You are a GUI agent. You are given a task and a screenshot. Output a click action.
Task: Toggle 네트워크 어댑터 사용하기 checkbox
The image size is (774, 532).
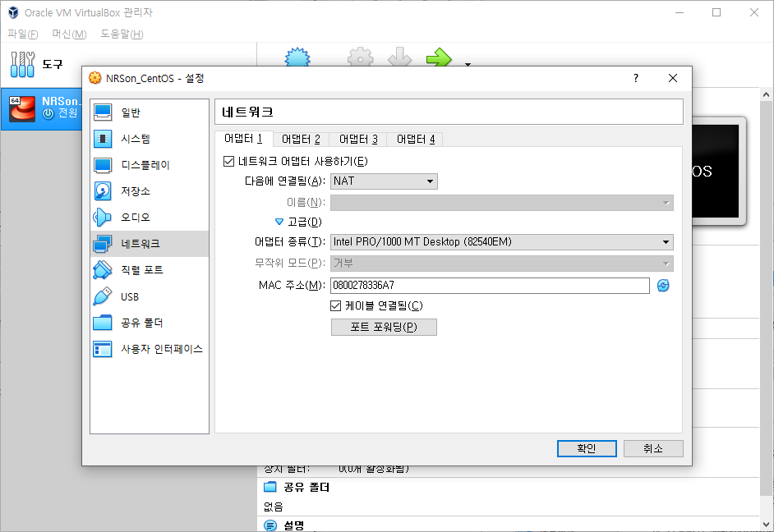coord(228,161)
